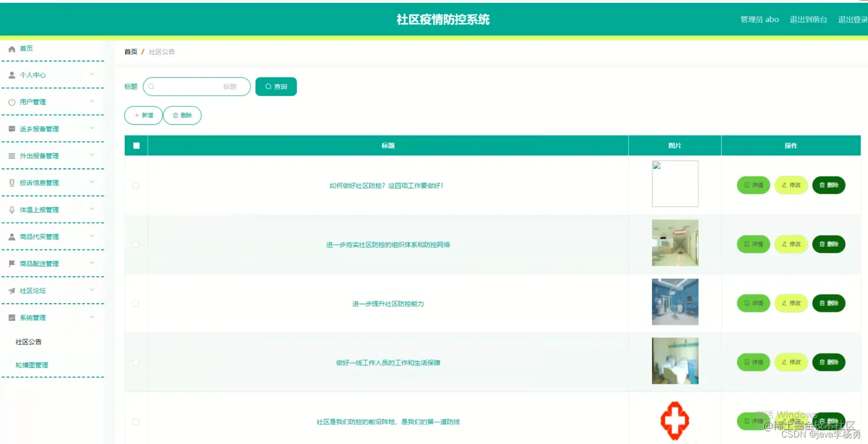The width and height of the screenshot is (868, 444).
Task: Click 删除 for 进一步夯实社区防控 row
Action: click(x=829, y=244)
